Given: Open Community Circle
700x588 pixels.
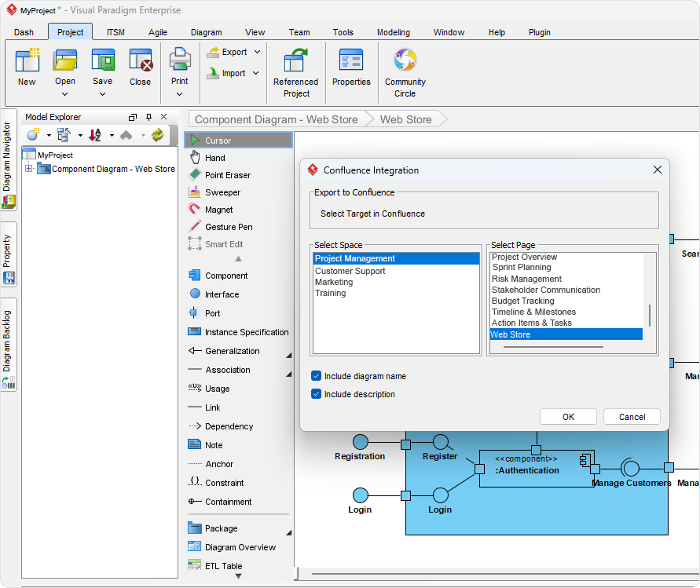Looking at the screenshot, I should click(x=405, y=73).
